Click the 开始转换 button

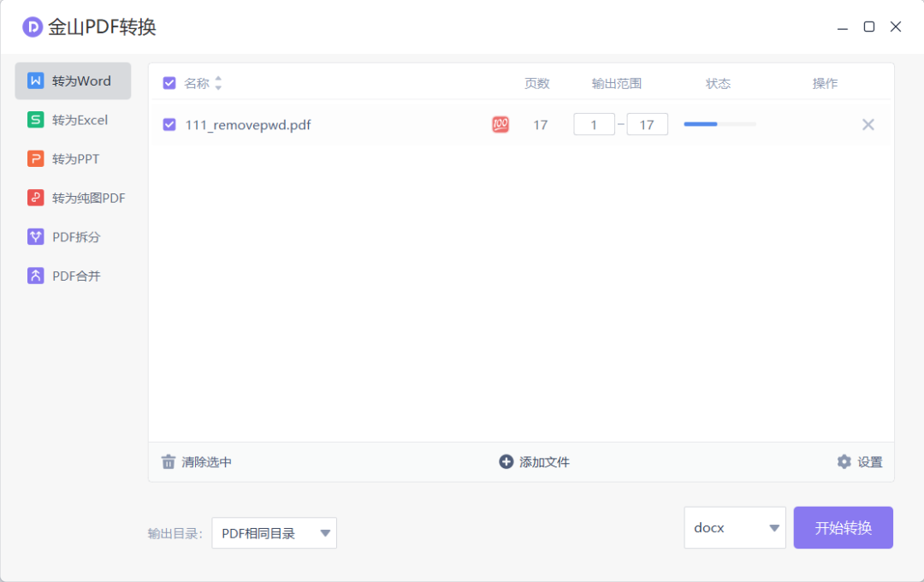[x=844, y=528]
